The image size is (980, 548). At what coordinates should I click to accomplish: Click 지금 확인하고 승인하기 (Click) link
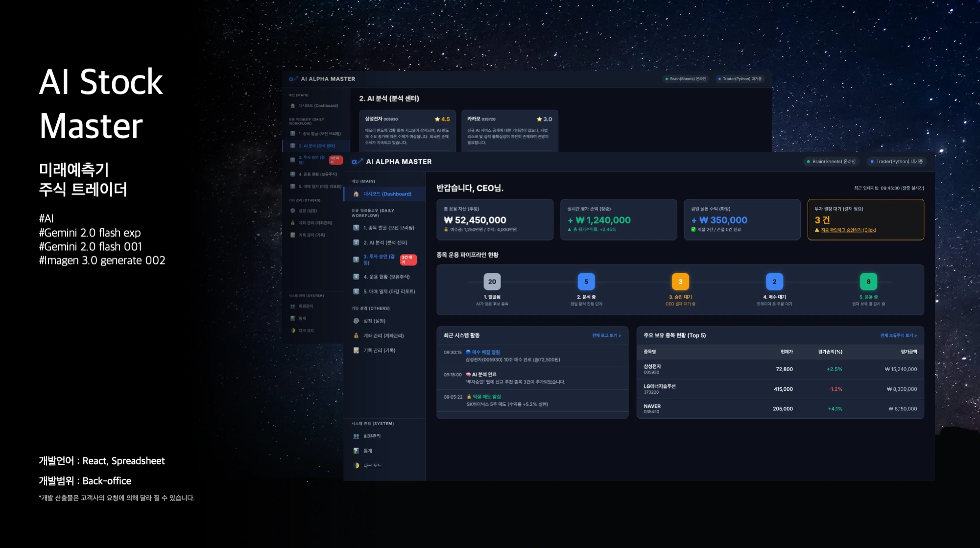[848, 230]
